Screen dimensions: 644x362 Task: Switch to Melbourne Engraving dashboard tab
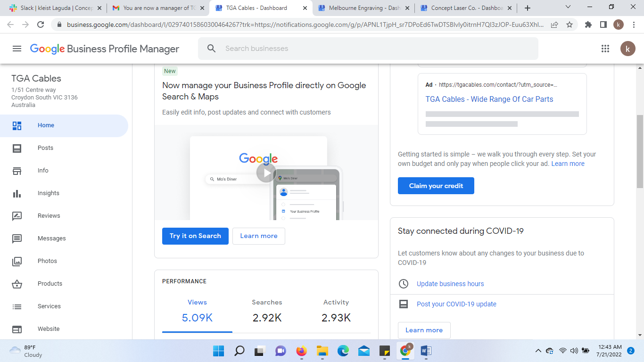point(363,8)
